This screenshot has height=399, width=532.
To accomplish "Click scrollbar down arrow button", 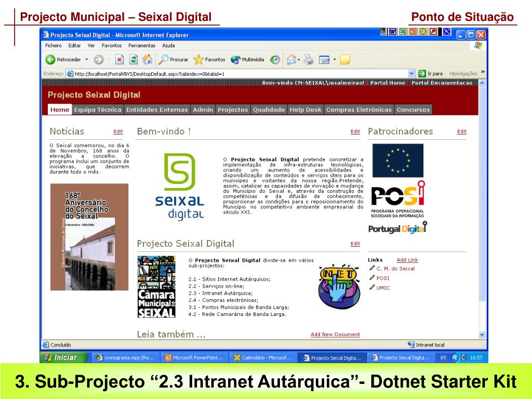I will [x=482, y=335].
